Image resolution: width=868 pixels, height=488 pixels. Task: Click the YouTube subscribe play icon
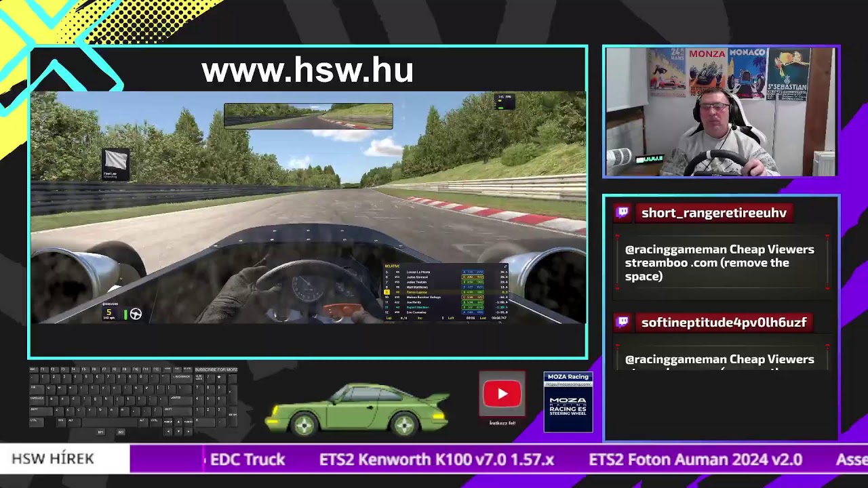click(502, 394)
